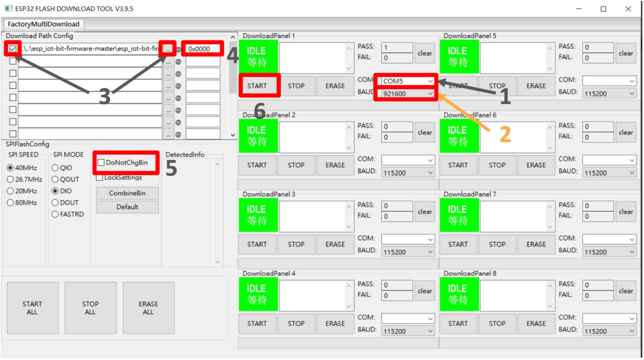Open BAUD dropdown in DownloadPanel 3
The image size is (644, 360).
[408, 252]
